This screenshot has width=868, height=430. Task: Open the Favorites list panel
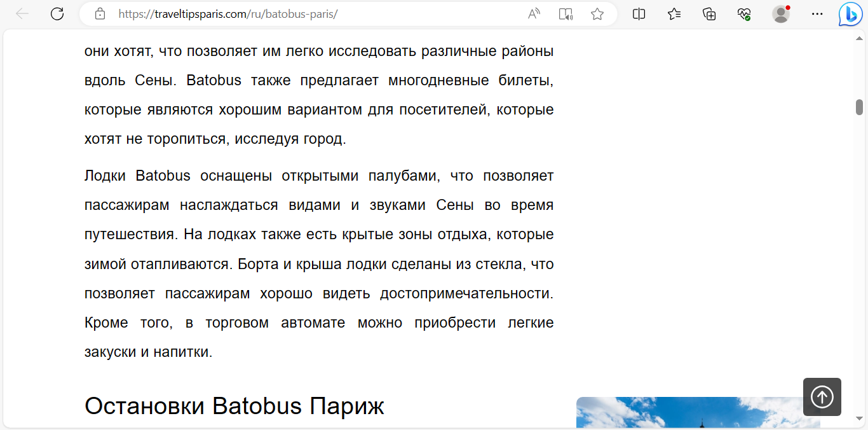[x=674, y=14]
